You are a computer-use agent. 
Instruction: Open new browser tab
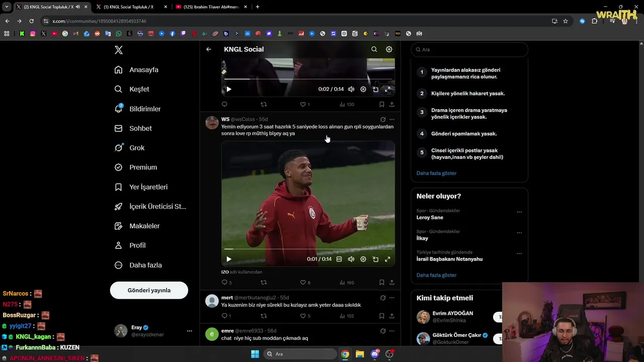click(x=258, y=7)
